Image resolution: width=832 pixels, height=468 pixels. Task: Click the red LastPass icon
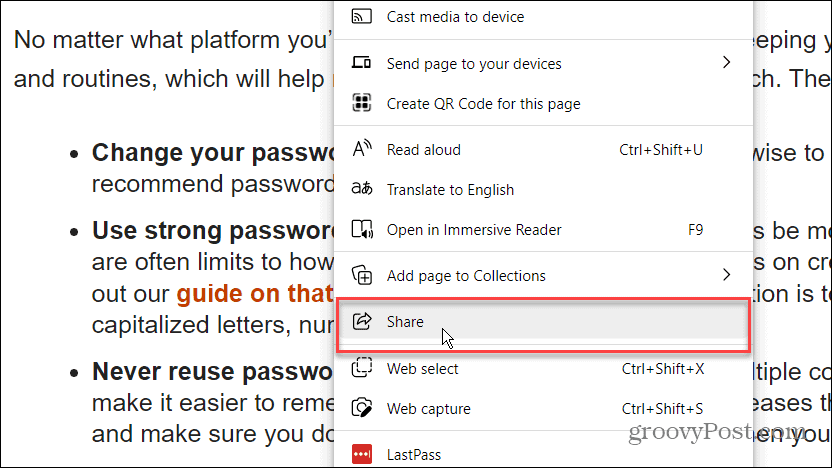coord(362,455)
